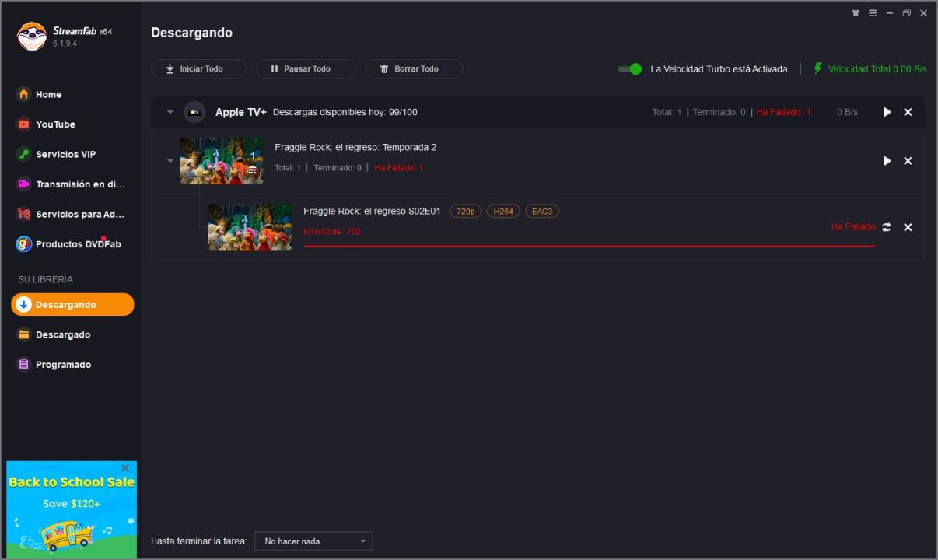This screenshot has width=938, height=560.
Task: Open the No hacer nada dropdown
Action: (313, 541)
